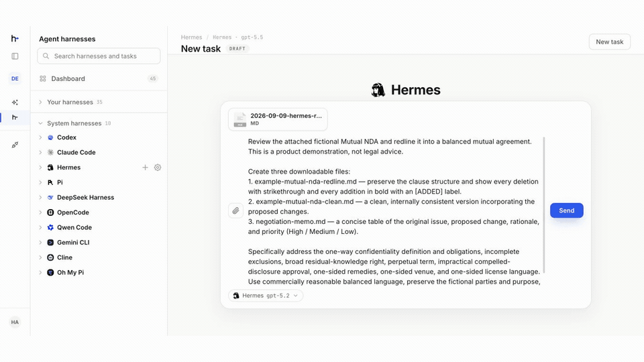The height and width of the screenshot is (362, 644).
Task: Click the sparkles icon in left rail
Action: (15, 102)
